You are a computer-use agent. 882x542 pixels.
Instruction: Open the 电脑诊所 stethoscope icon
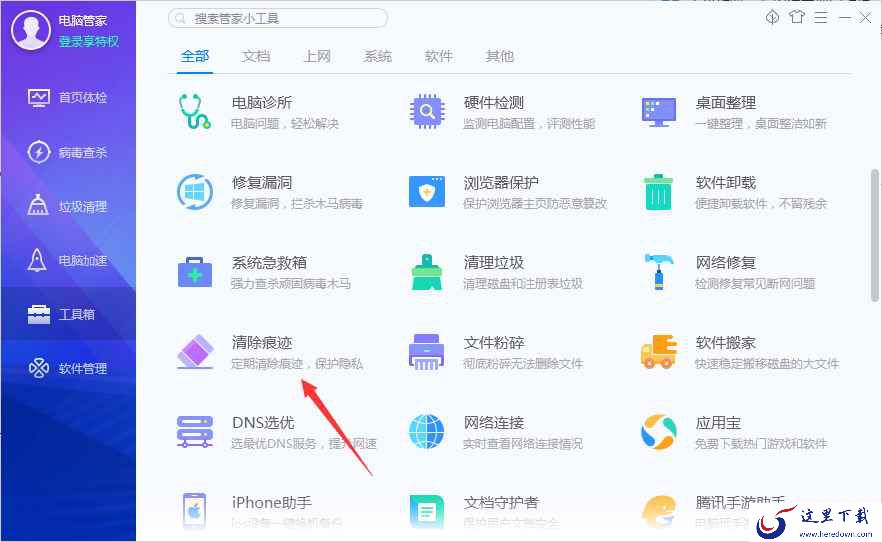coord(195,111)
